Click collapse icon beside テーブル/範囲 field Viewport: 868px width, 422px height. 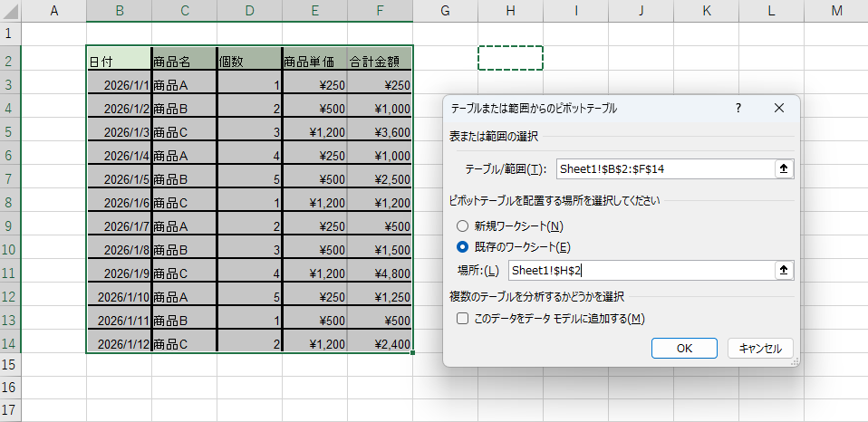pyautogui.click(x=784, y=168)
